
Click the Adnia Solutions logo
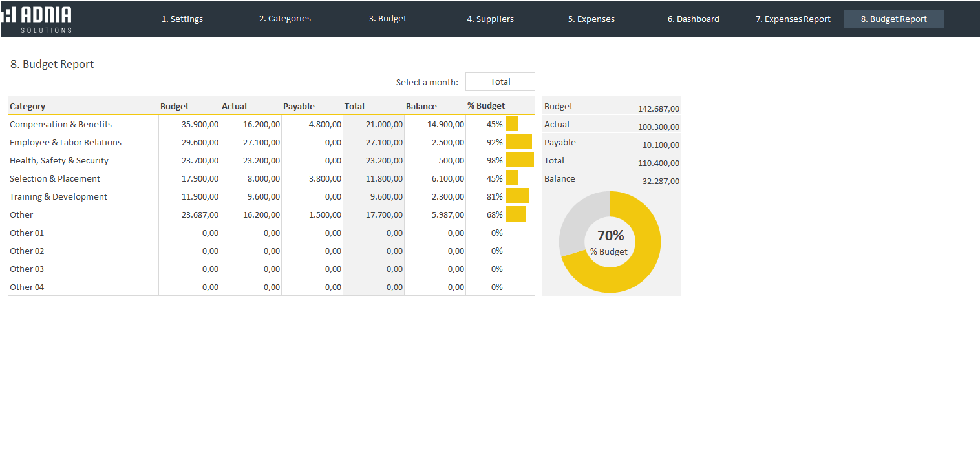(37, 19)
